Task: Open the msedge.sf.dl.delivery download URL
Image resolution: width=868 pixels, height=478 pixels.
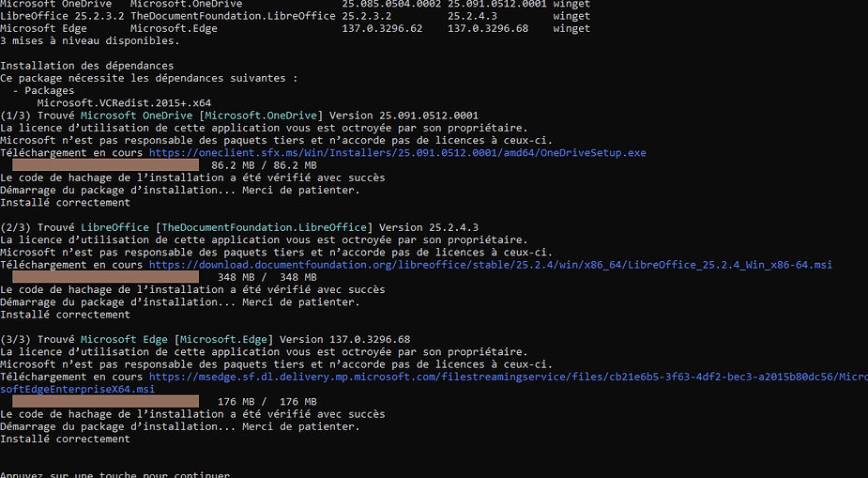Action: pyautogui.click(x=509, y=377)
